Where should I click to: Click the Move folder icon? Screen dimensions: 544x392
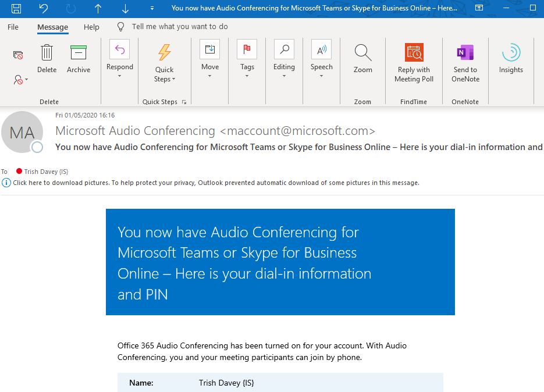[x=210, y=49]
